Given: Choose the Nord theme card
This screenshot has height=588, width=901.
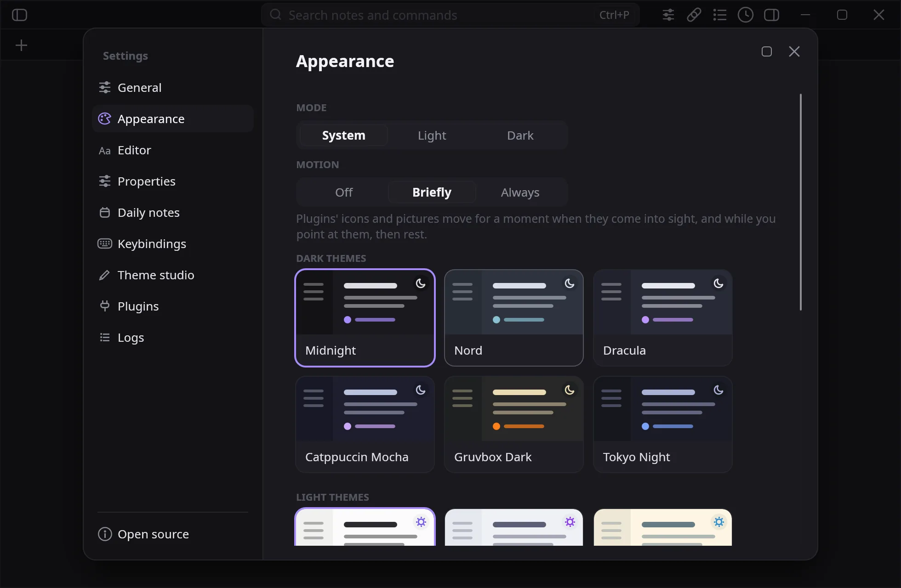Looking at the screenshot, I should point(514,318).
